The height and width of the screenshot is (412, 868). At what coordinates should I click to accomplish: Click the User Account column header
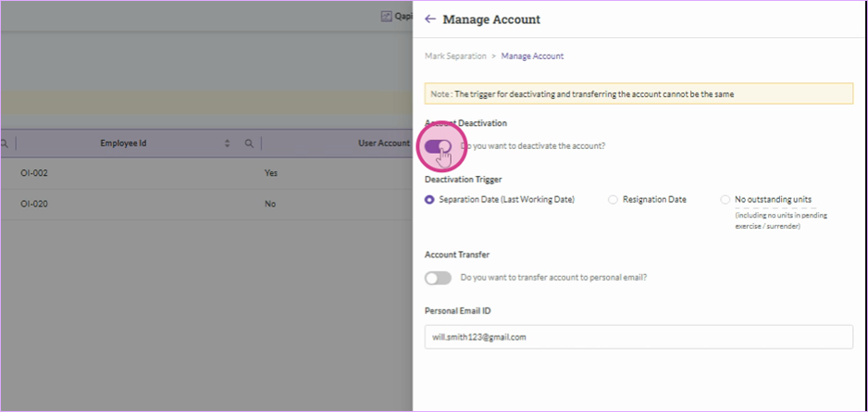tap(384, 144)
